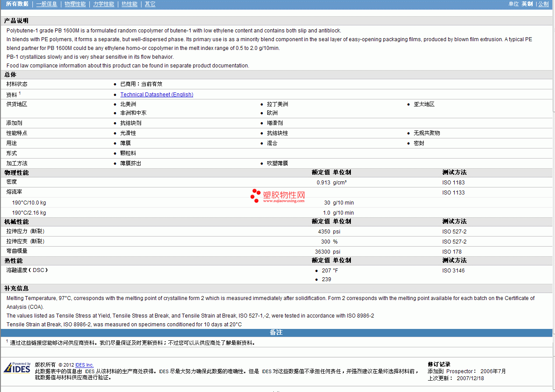Click the 备注 blue banner
This screenshot has width=555, height=392.
[x=276, y=332]
